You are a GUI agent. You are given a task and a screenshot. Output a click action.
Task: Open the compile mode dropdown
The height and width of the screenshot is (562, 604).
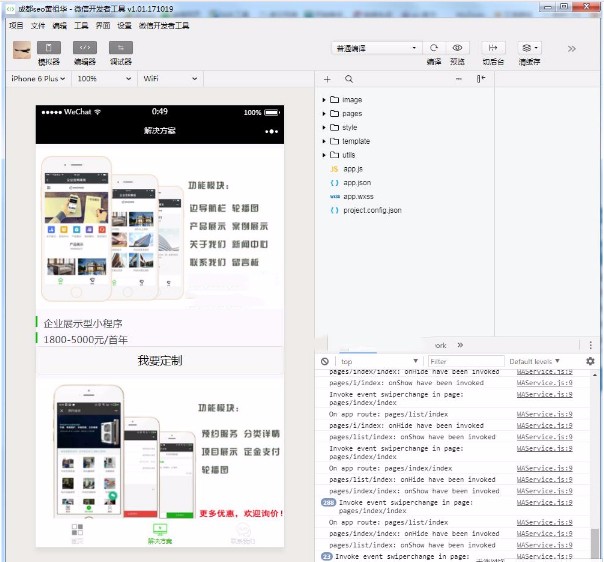click(x=376, y=48)
